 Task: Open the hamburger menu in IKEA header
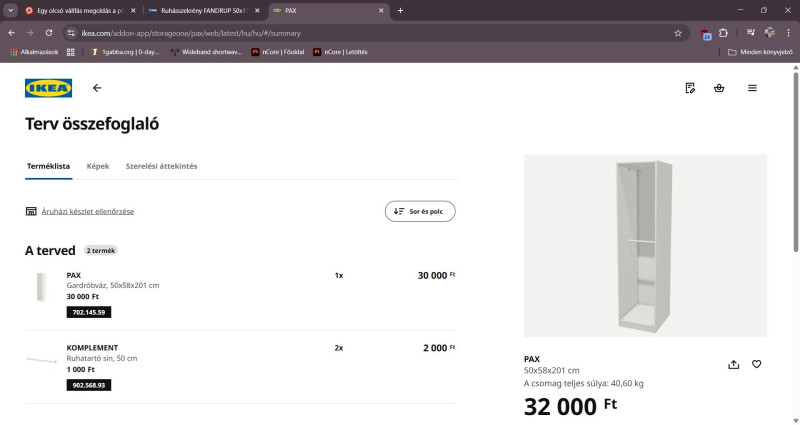click(752, 88)
